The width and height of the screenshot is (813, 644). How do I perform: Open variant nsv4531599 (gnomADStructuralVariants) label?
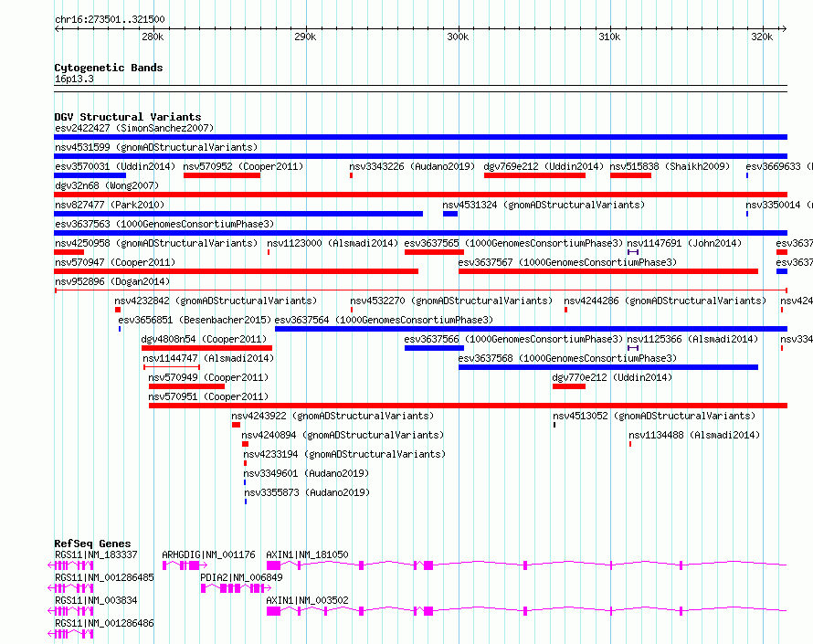tap(156, 147)
